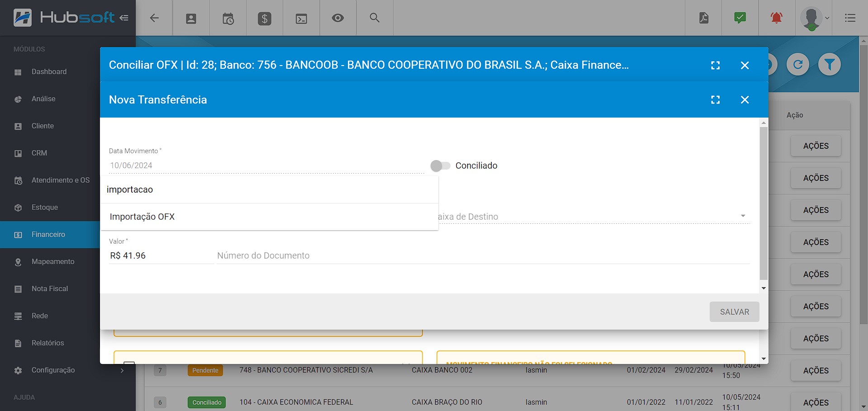The image size is (868, 411).
Task: Click the dollar sign financial icon
Action: (x=264, y=19)
